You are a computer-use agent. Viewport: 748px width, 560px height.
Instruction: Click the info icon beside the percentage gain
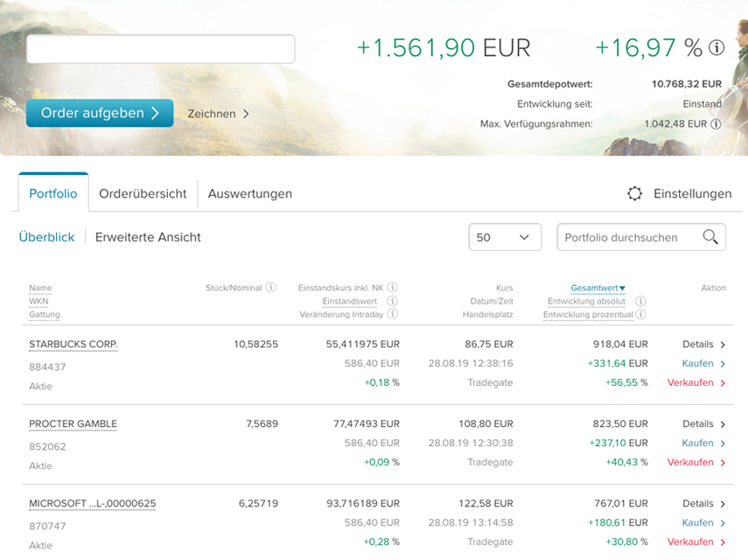coord(717,48)
